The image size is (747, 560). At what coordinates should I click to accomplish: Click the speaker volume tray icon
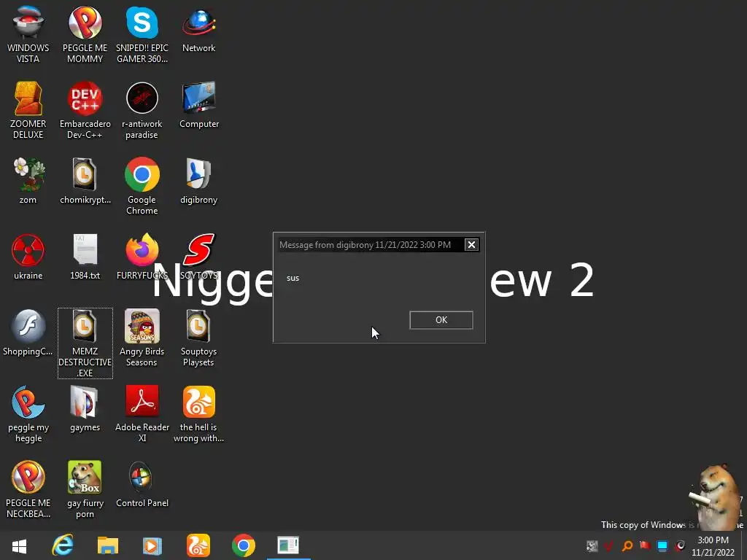tap(680, 546)
